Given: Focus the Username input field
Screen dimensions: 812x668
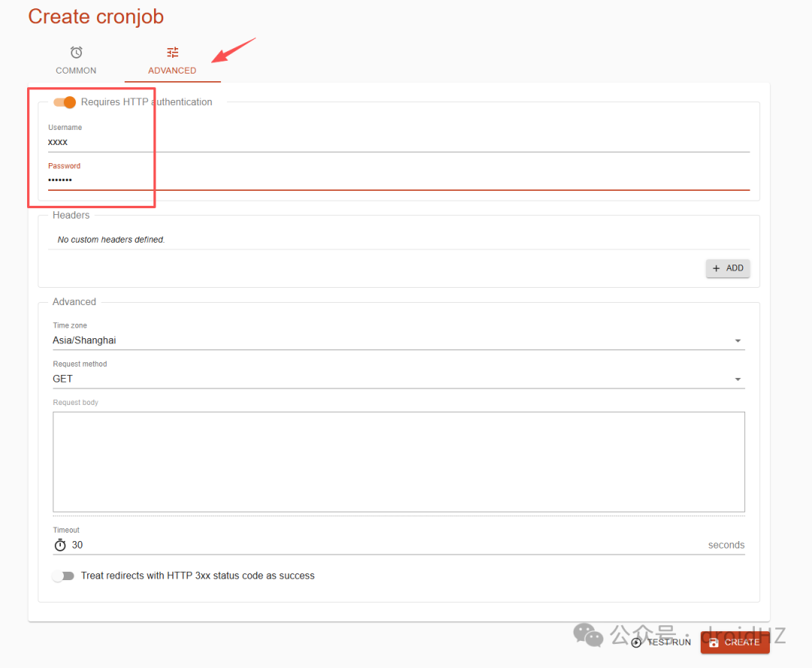Looking at the screenshot, I should click(398, 142).
